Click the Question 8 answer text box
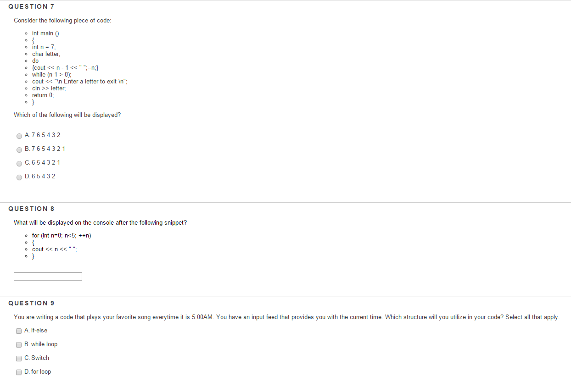 coord(48,276)
